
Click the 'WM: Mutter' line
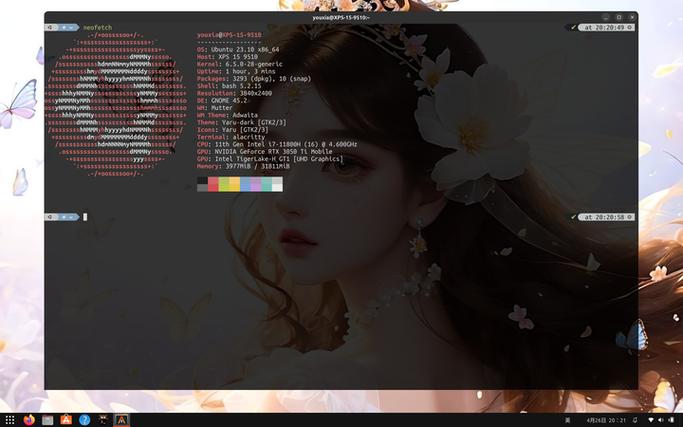click(215, 108)
